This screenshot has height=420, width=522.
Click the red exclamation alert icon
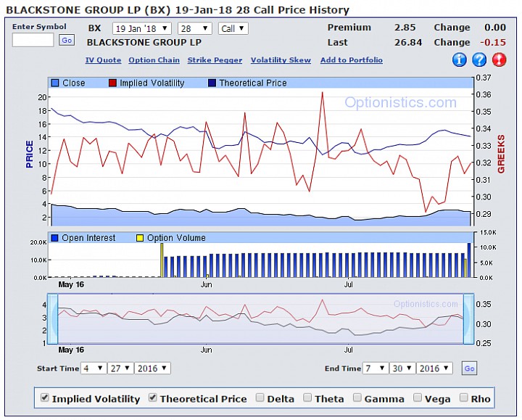tap(500, 60)
